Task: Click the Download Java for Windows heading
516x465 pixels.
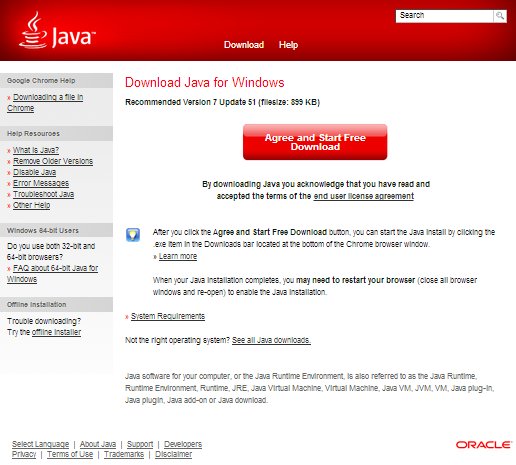Action: (205, 82)
